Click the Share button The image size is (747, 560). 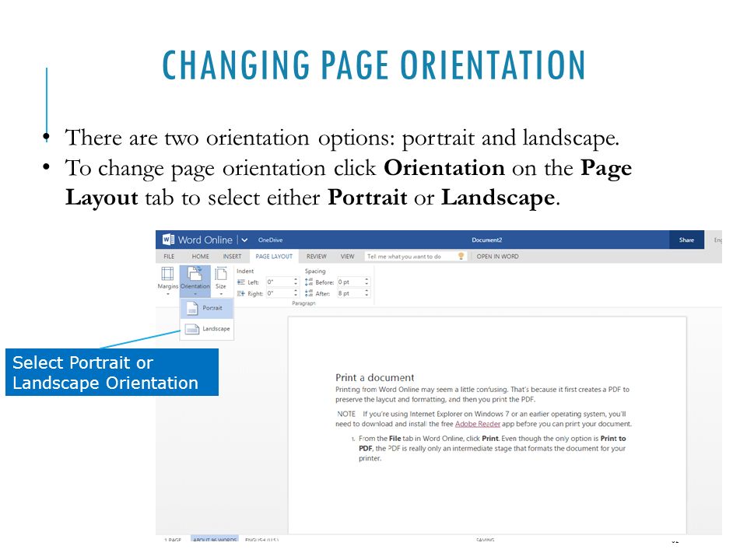[686, 240]
